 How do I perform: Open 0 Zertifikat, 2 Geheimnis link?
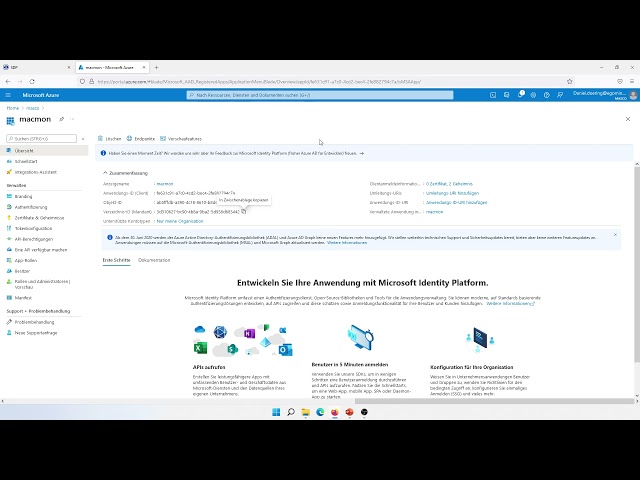coord(449,184)
